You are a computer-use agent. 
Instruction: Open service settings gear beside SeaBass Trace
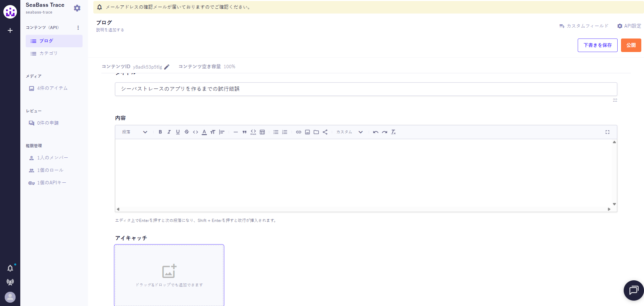[77, 8]
